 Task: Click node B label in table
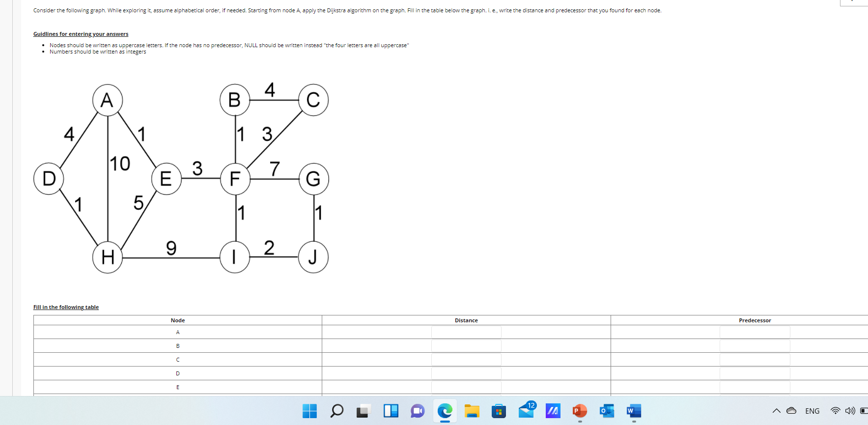[x=178, y=346]
